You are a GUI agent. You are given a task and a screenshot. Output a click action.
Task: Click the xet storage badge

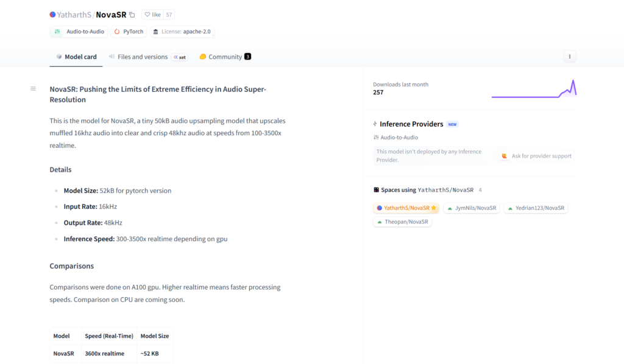click(180, 57)
